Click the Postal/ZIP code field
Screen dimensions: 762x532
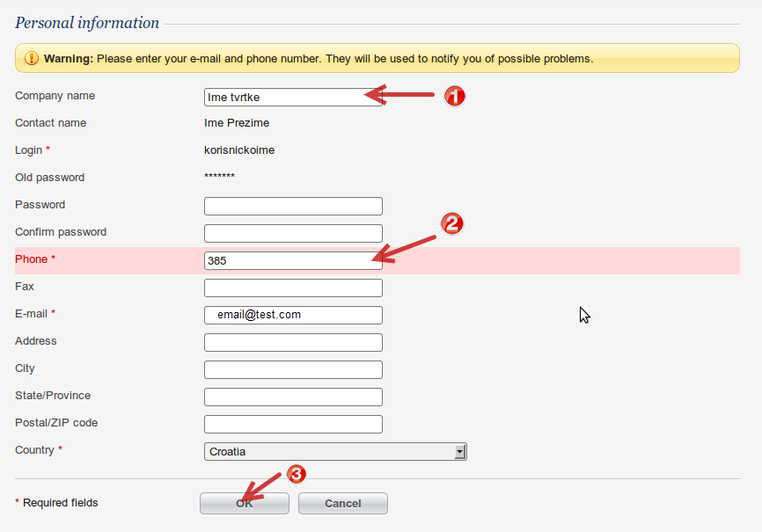click(293, 424)
